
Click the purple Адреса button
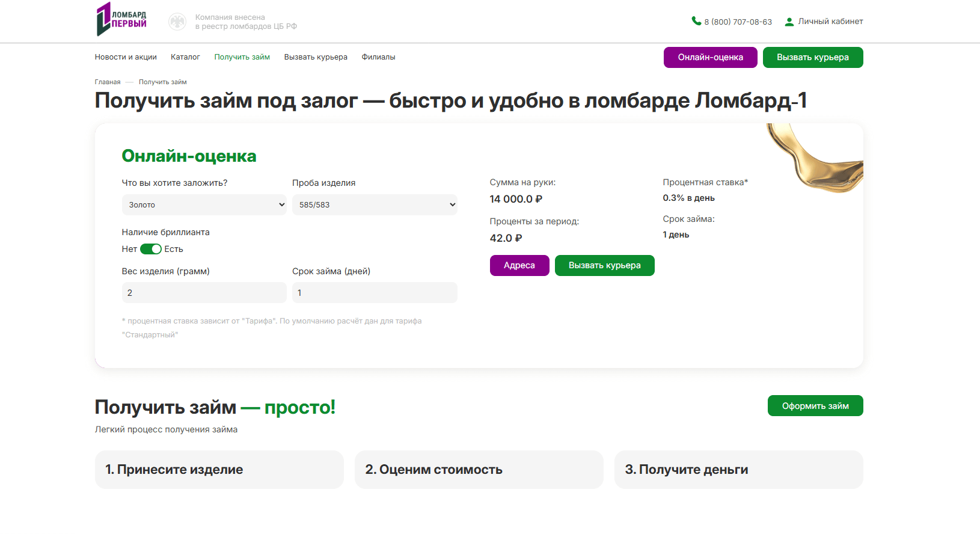click(519, 265)
